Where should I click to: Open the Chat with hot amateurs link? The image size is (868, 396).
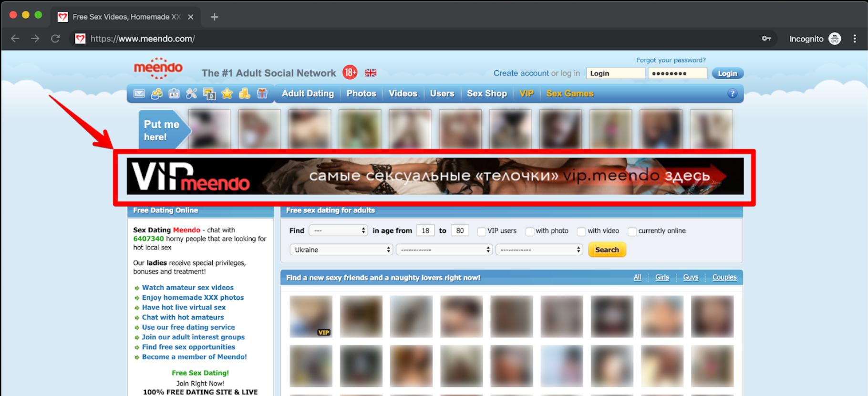(x=183, y=317)
